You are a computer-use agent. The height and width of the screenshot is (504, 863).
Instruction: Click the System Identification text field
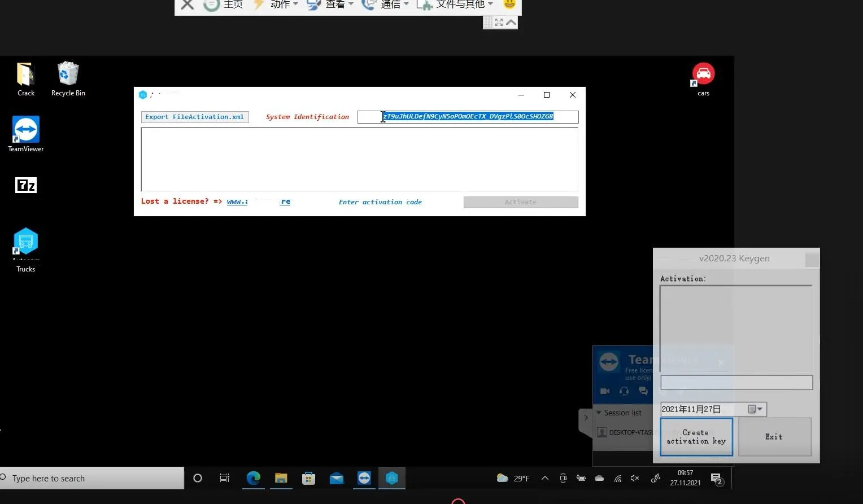click(468, 117)
